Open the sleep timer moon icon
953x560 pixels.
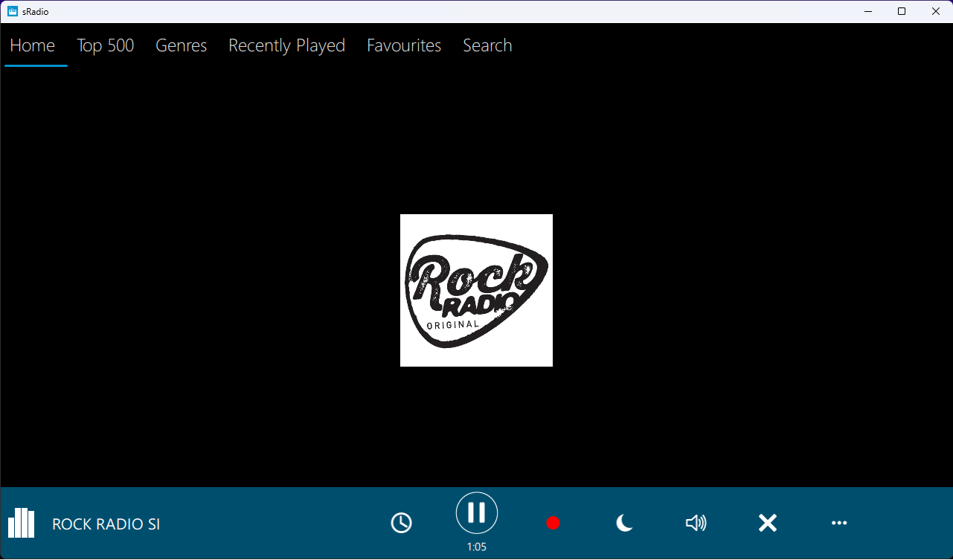[x=624, y=524]
